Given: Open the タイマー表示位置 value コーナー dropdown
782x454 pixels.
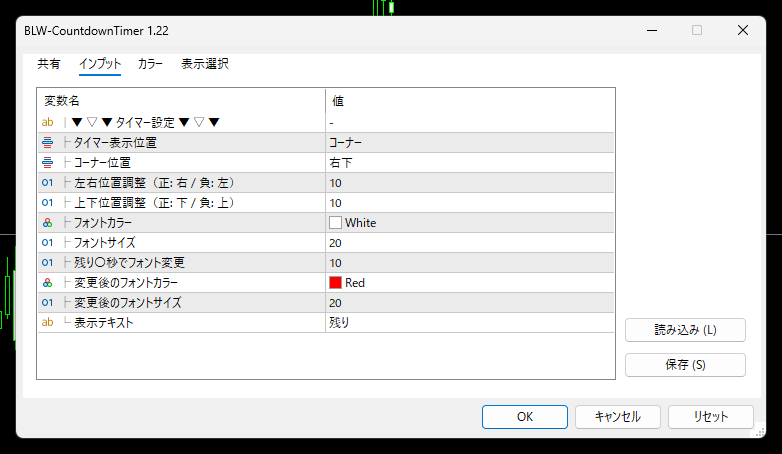Looking at the screenshot, I should pyautogui.click(x=468, y=142).
